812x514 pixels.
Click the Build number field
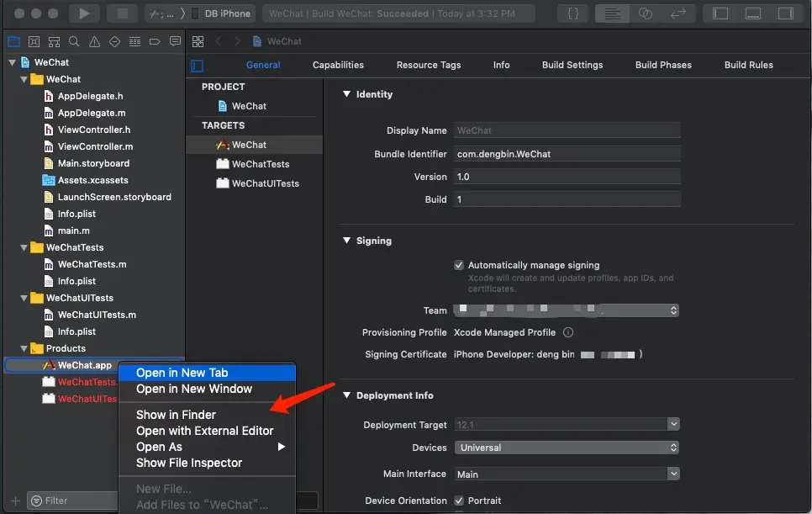coord(567,199)
